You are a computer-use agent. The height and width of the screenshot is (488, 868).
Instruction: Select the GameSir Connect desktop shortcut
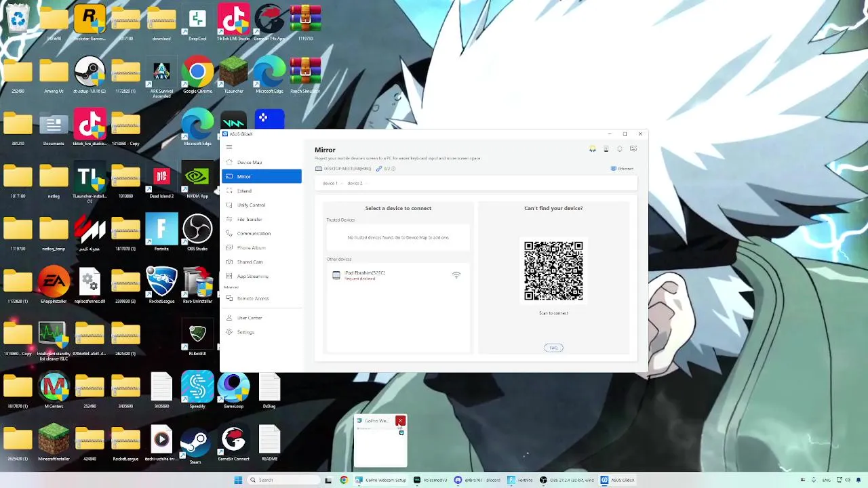coord(233,442)
